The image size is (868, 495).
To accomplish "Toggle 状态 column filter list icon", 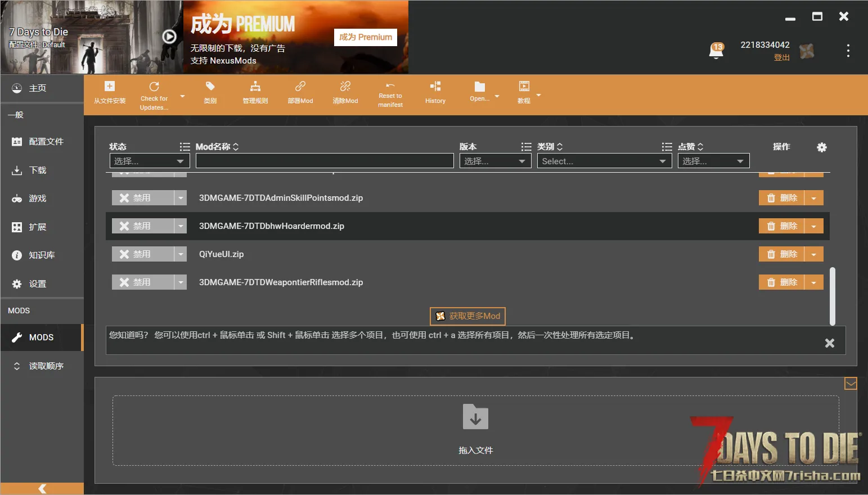I will [x=185, y=147].
